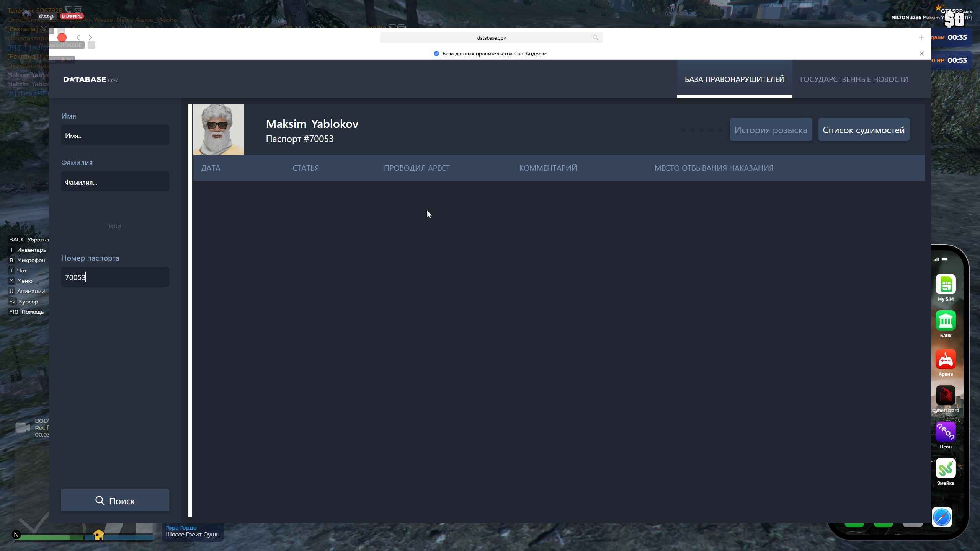The image size is (980, 551).
Task: Click the browser forward arrow
Action: 90,37
